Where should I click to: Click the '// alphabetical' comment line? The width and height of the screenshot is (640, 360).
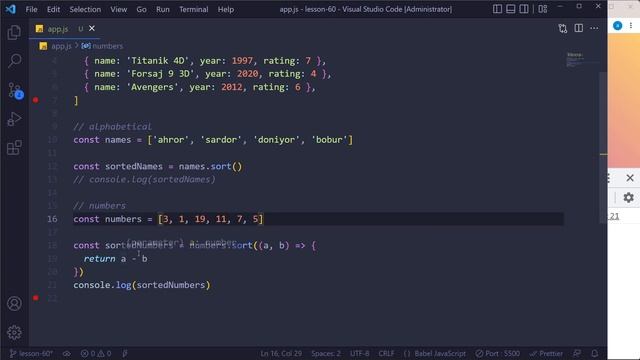pyautogui.click(x=112, y=127)
